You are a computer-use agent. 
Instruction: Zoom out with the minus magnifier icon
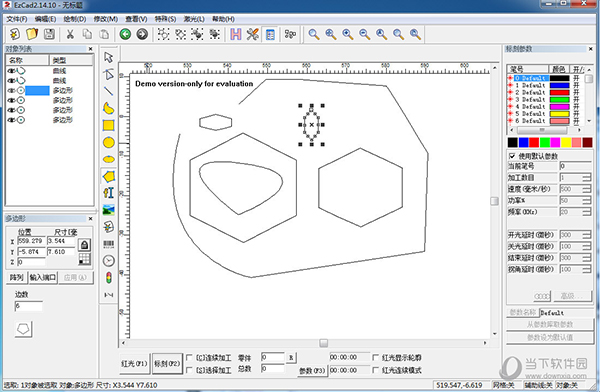pyautogui.click(x=364, y=34)
